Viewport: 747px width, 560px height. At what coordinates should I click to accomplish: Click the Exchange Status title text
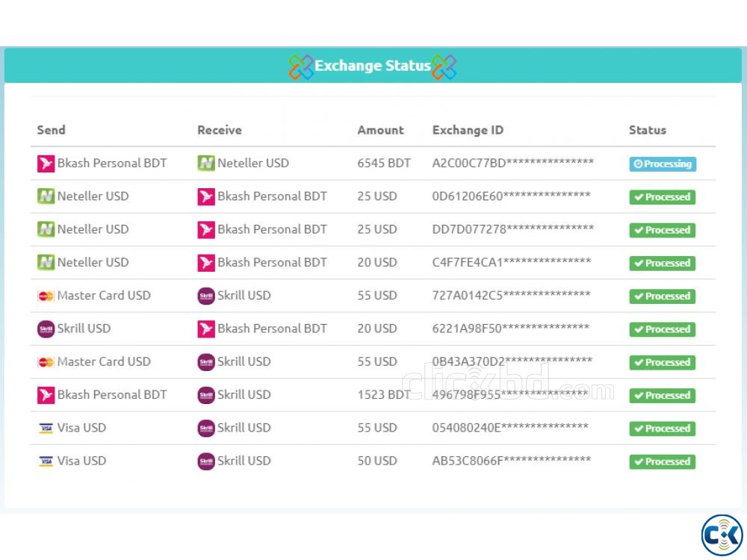(x=373, y=66)
